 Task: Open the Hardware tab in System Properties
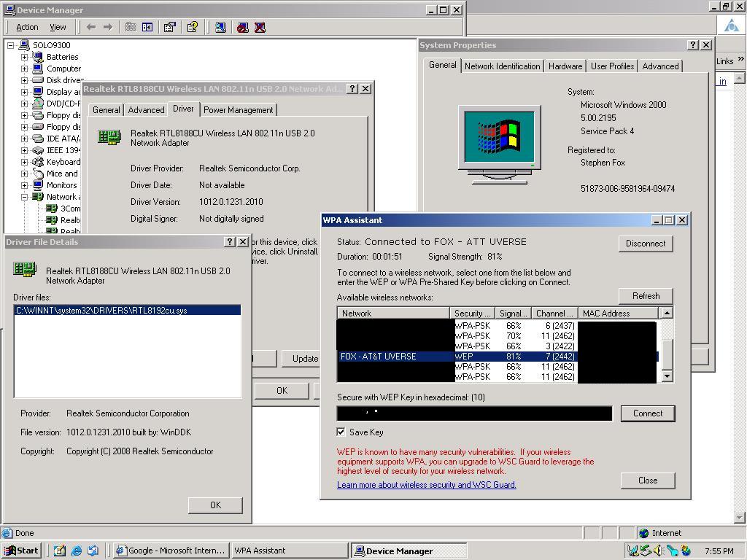(x=565, y=66)
